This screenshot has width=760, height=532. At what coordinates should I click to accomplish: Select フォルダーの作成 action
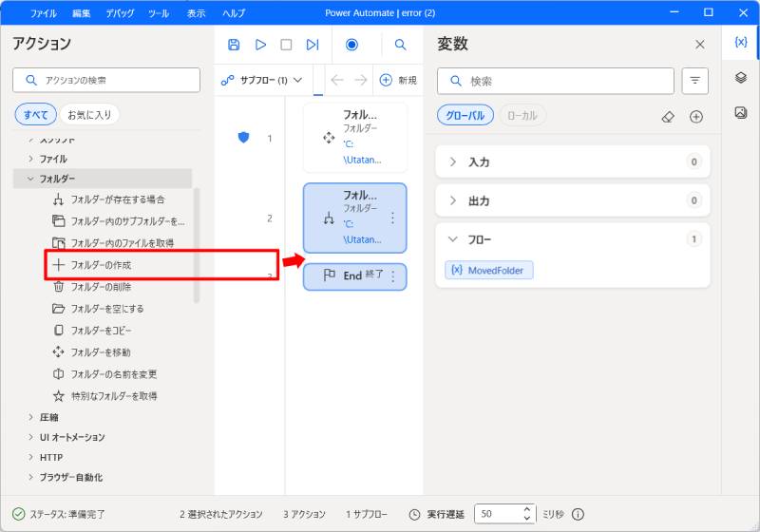point(91,264)
